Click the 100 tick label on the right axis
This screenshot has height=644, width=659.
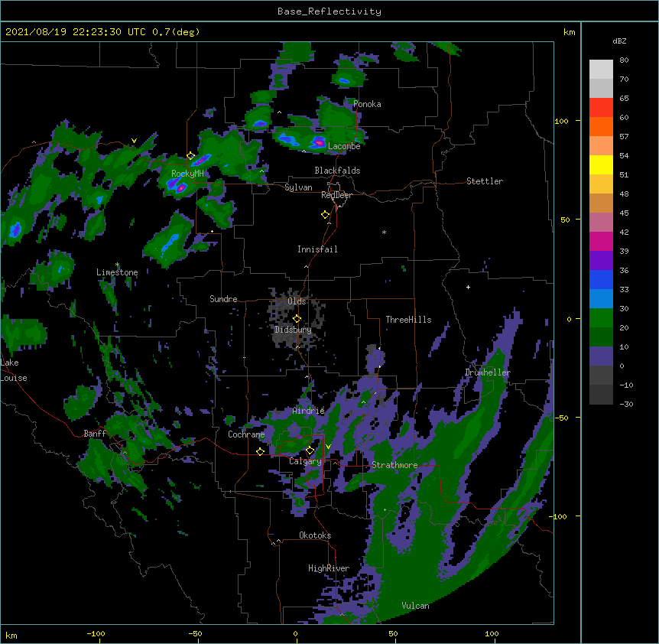pyautogui.click(x=561, y=121)
